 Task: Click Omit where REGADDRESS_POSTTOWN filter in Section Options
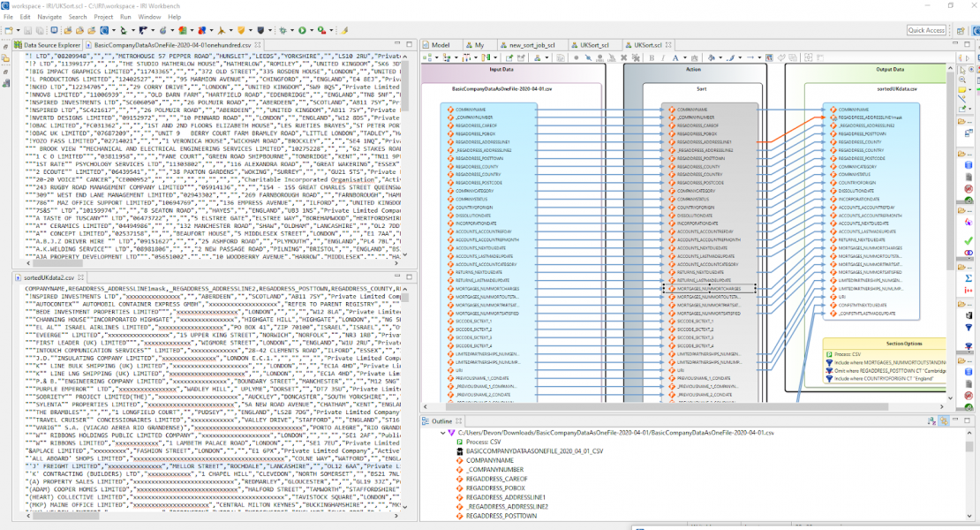886,371
